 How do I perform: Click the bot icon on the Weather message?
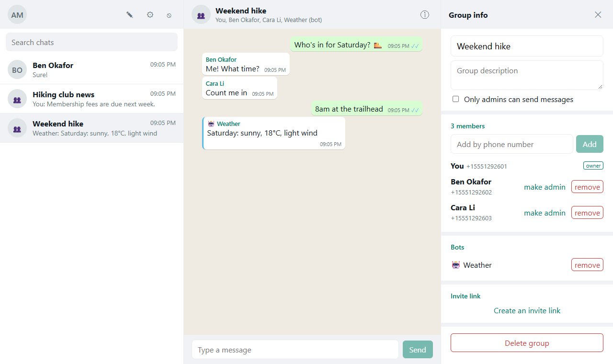point(211,124)
